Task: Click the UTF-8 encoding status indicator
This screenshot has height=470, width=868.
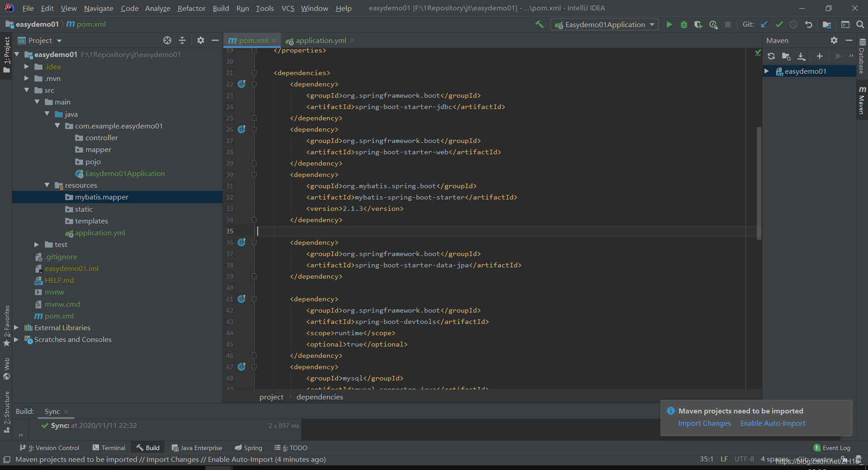Action: [744, 459]
